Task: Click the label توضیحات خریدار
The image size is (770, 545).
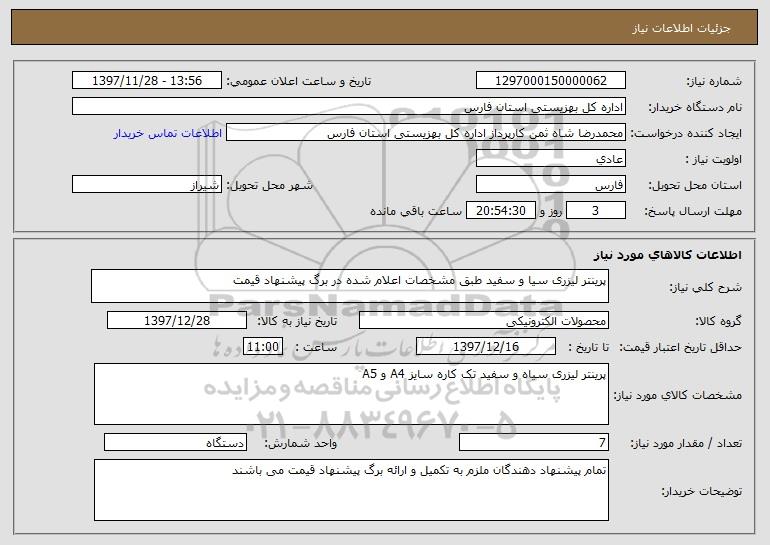Action: 702,490
